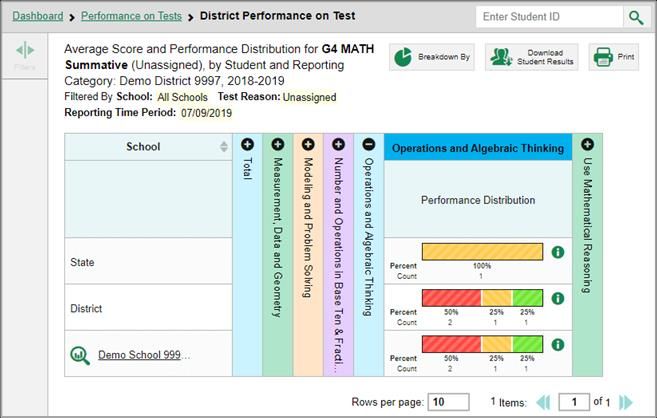Screen dimensions: 657x418
Task: Click State row yellow 100% bar
Action: click(x=482, y=252)
